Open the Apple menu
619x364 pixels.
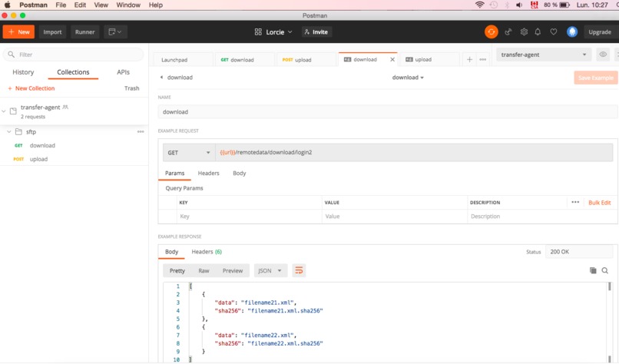(x=7, y=5)
